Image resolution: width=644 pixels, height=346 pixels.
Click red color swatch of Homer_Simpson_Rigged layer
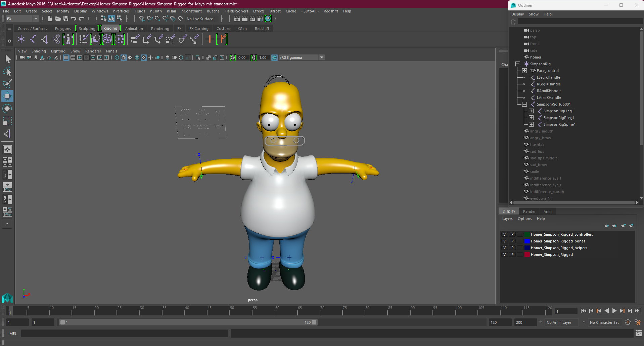(x=527, y=255)
